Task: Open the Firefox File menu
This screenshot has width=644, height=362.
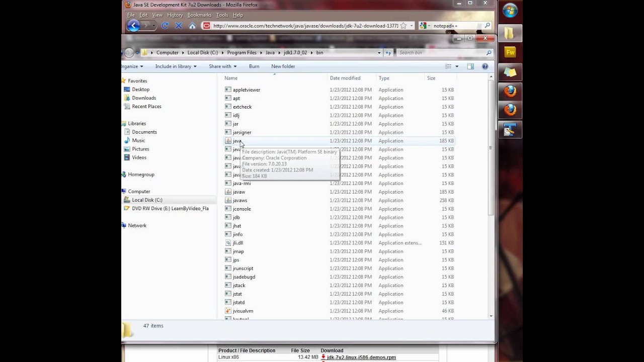Action: [131, 15]
